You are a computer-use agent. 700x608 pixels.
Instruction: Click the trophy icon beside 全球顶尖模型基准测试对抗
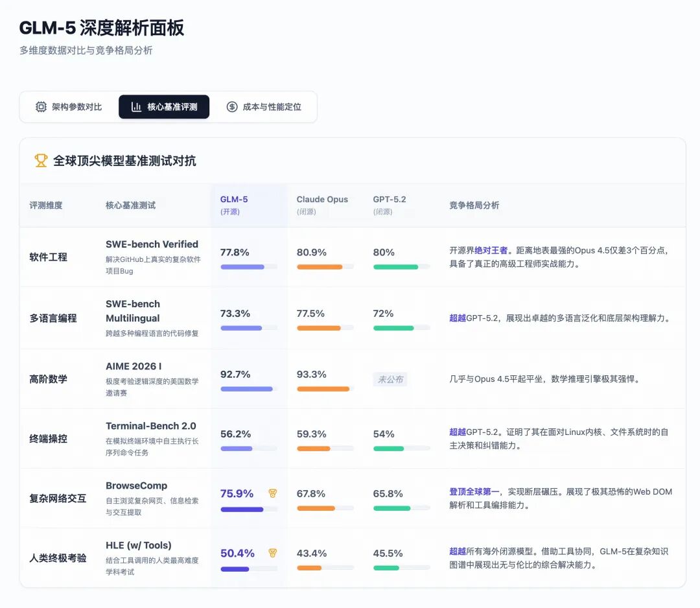[41, 160]
